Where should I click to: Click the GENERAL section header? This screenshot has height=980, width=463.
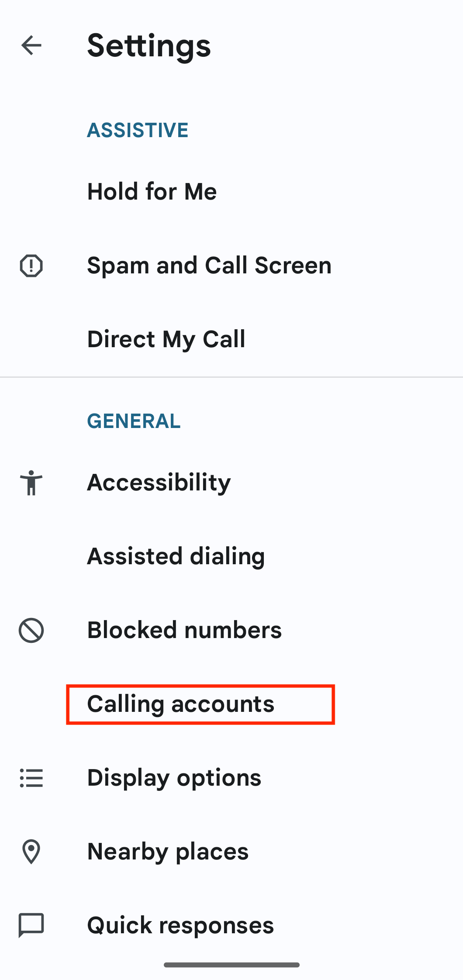(x=134, y=421)
